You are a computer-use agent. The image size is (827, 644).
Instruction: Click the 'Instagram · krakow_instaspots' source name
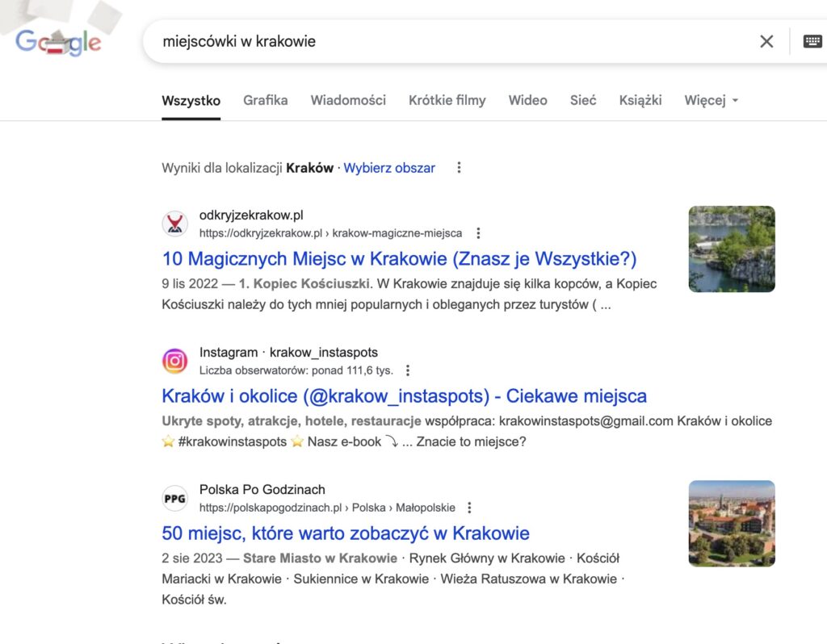[288, 352]
